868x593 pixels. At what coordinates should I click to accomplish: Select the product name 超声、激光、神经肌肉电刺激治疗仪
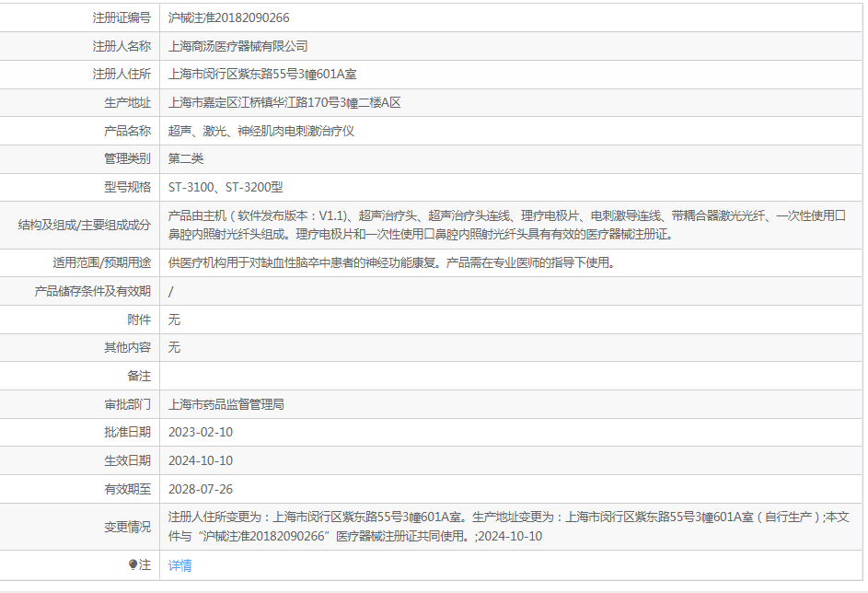[x=261, y=132]
